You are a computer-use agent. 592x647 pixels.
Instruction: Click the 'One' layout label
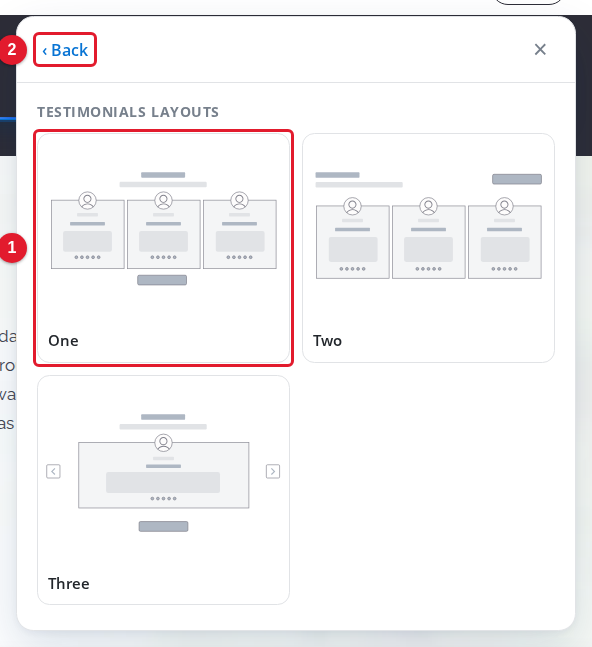pyautogui.click(x=63, y=341)
